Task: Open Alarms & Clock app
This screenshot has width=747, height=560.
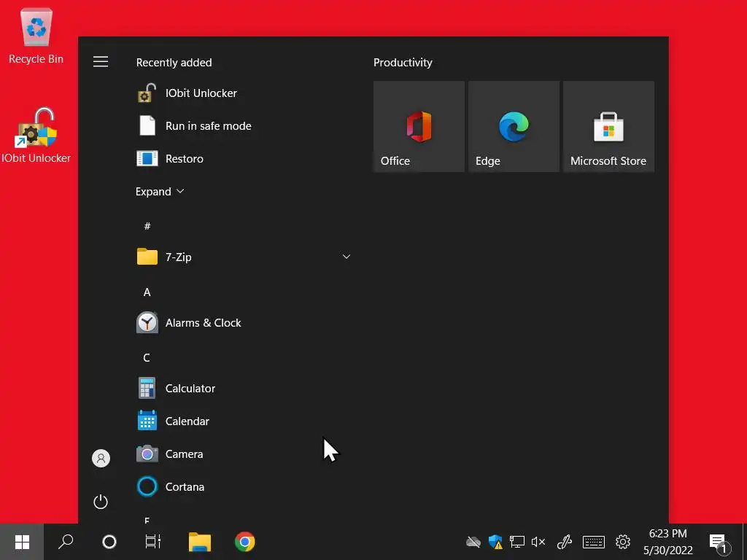Action: click(244, 323)
